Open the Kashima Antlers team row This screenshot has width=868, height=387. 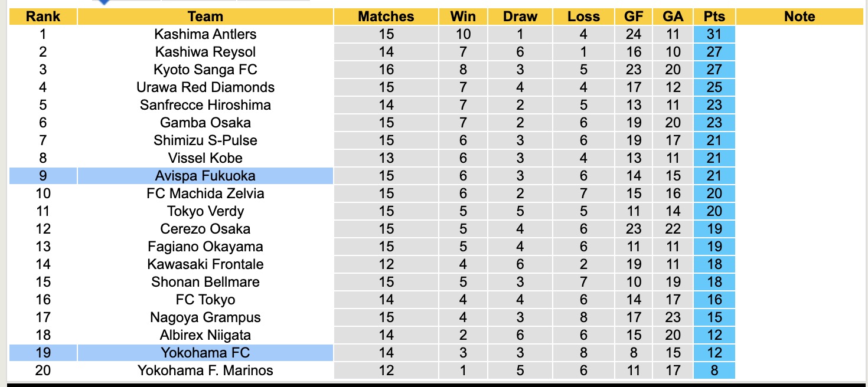(205, 34)
